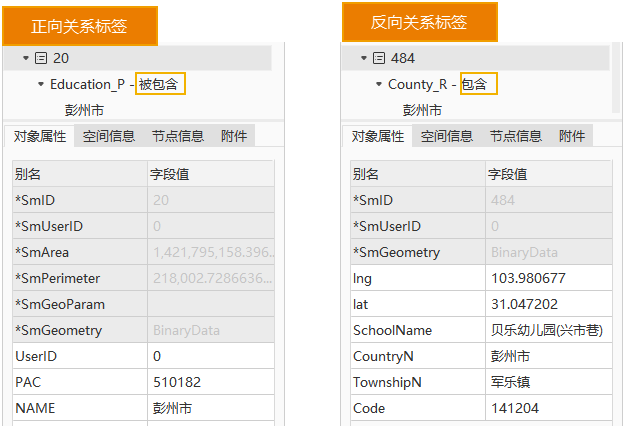This screenshot has height=426, width=623.
Task: Click the record icon beside node 484
Action: tap(379, 59)
